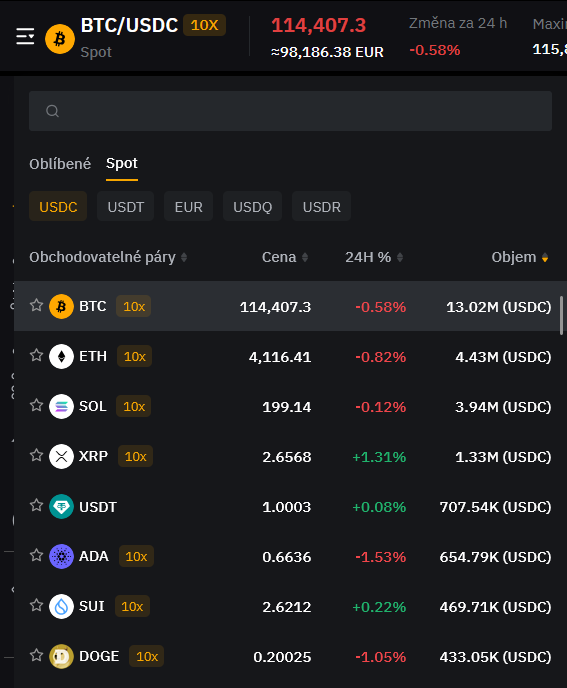Click USDT price 1.0003
Viewport: 567px width, 688px height.
(287, 507)
